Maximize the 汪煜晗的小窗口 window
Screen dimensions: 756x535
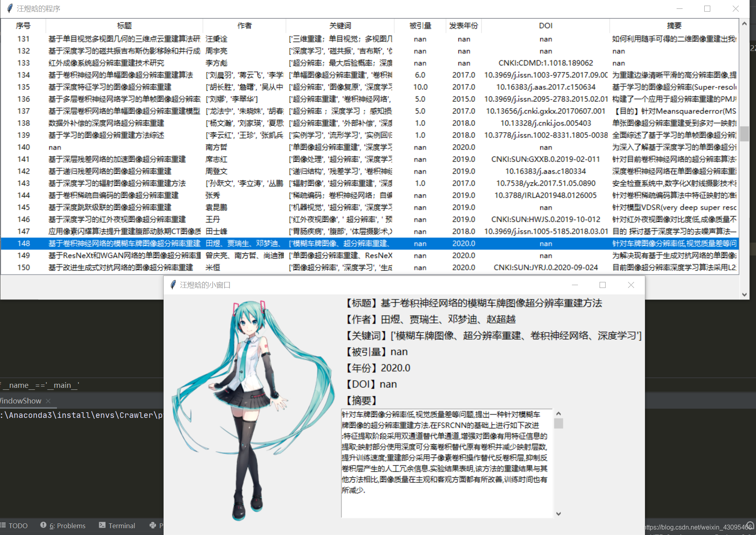[x=602, y=285]
